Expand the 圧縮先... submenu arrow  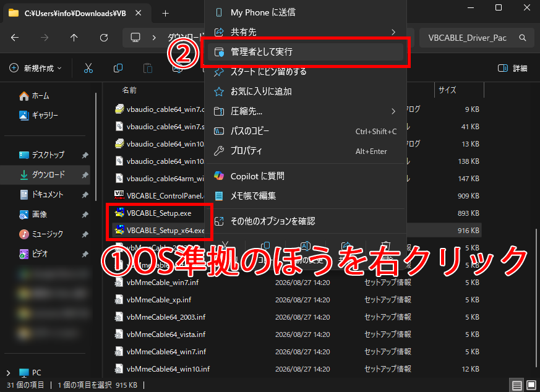(393, 111)
